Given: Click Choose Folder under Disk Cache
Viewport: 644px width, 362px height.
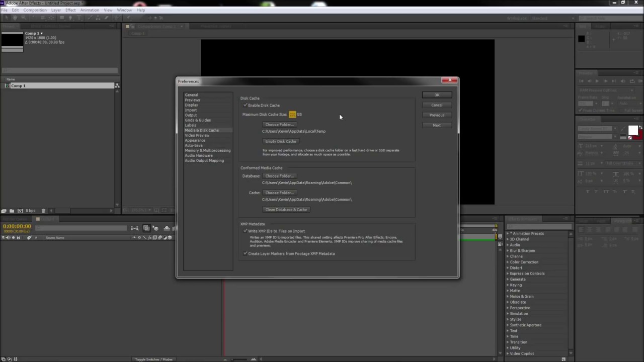Looking at the screenshot, I should click(279, 124).
